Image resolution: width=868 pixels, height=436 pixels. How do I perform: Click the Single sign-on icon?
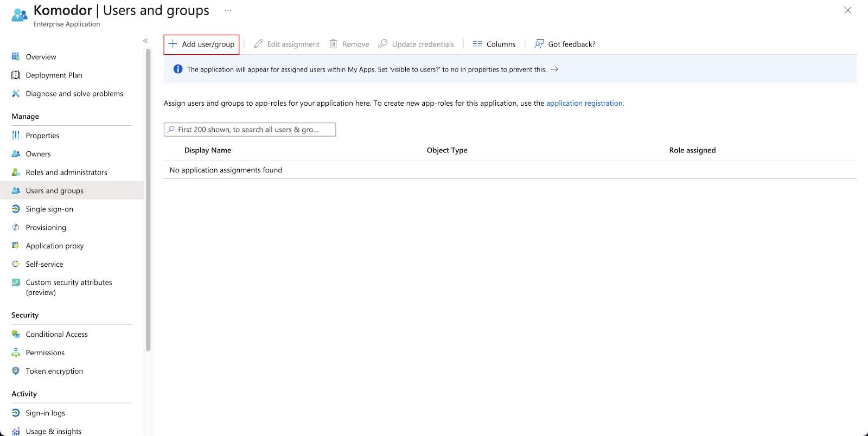click(x=16, y=209)
